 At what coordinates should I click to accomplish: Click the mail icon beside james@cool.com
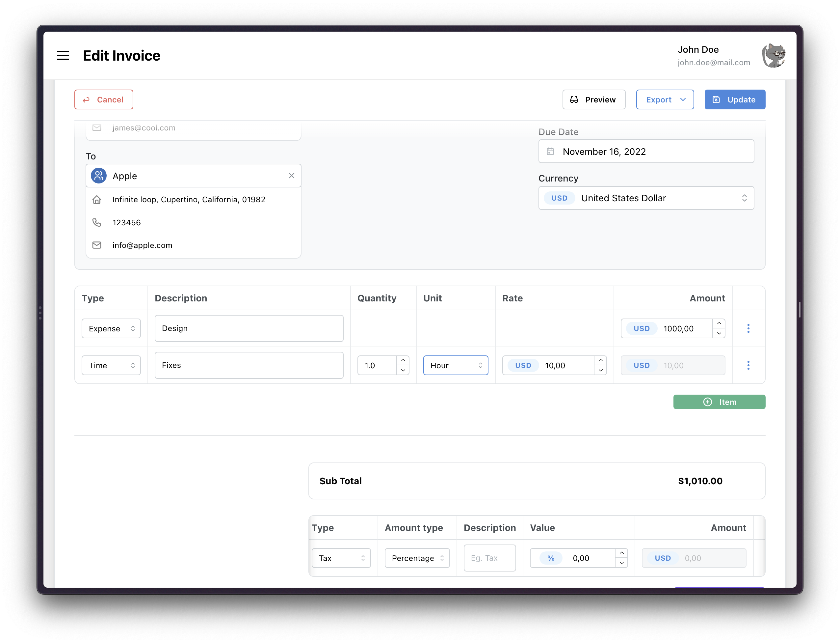[x=97, y=127]
